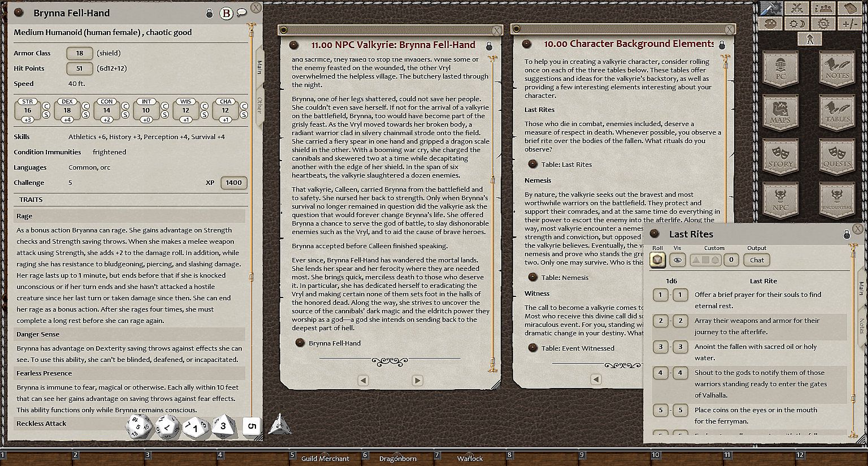The width and height of the screenshot is (868, 466).
Task: Open the plus/minus modifiers icon
Action: tap(849, 24)
